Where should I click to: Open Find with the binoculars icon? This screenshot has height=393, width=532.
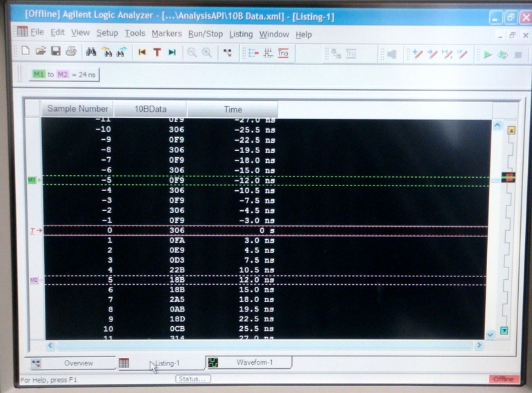coord(91,52)
